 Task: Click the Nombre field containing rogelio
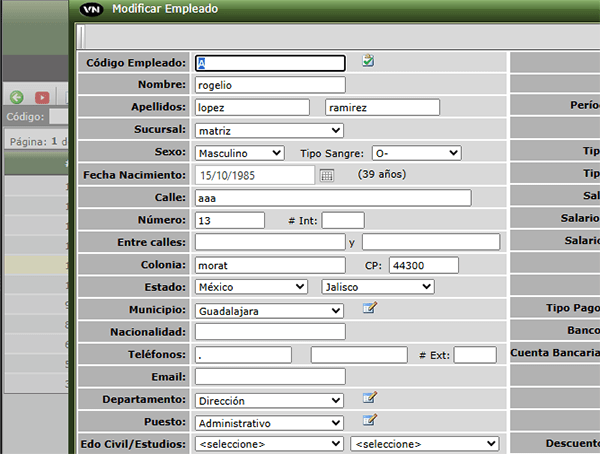tap(270, 85)
